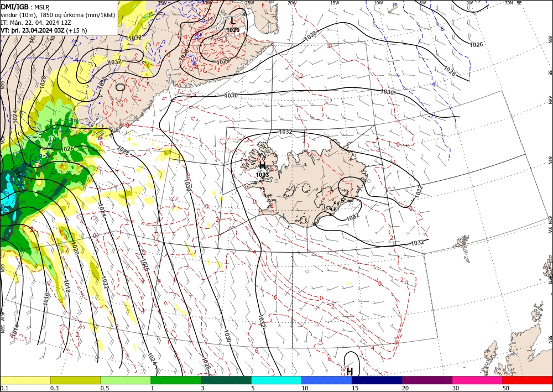Click the navy 15–20 mm legend swatch
The width and height of the screenshot is (553, 392).
377,380
